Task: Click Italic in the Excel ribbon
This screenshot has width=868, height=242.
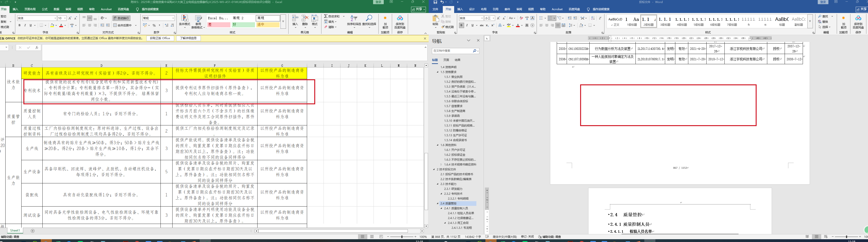Action: click(25, 25)
